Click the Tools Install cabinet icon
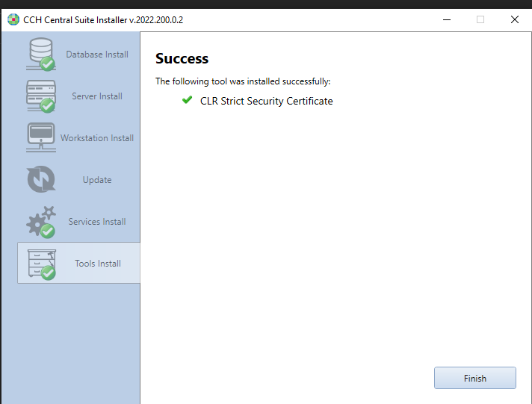 pos(42,264)
